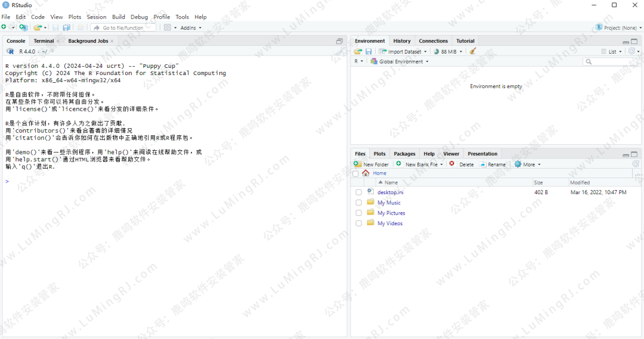The width and height of the screenshot is (644, 339).
Task: Open the File menu
Action: 6,17
